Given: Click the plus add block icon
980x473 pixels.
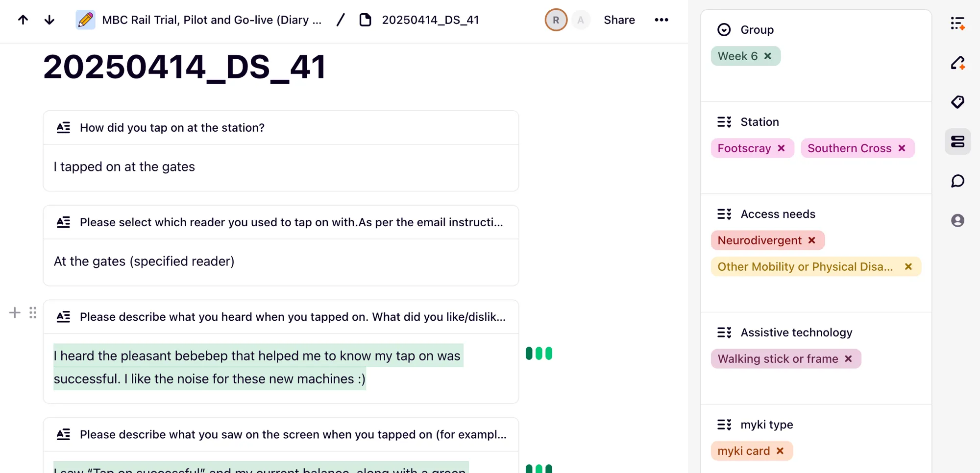Looking at the screenshot, I should pos(15,313).
